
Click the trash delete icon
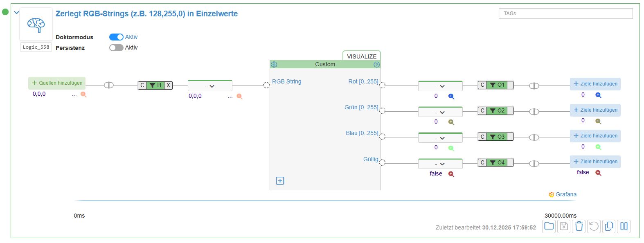click(x=579, y=226)
